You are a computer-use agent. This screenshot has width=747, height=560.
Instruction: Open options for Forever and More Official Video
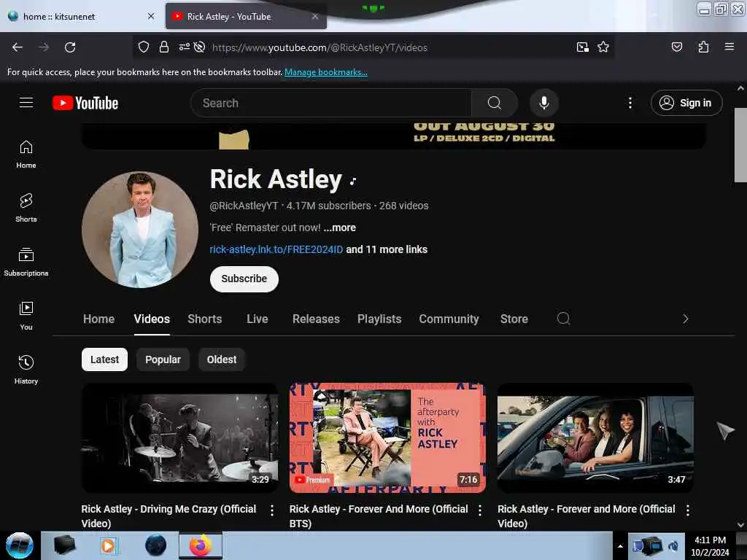tap(687, 510)
